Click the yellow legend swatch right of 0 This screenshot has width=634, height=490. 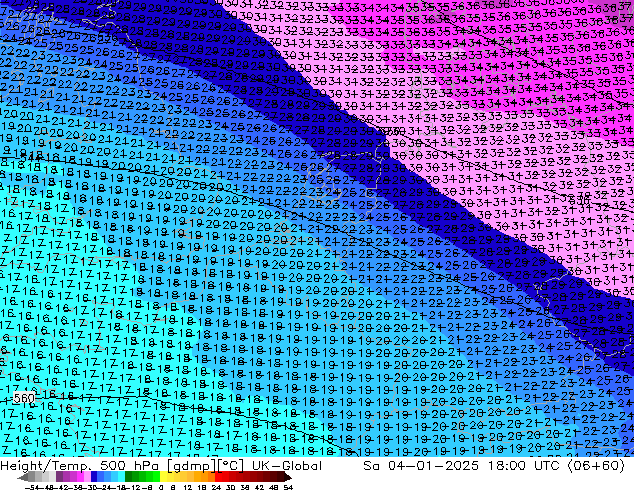click(x=163, y=477)
